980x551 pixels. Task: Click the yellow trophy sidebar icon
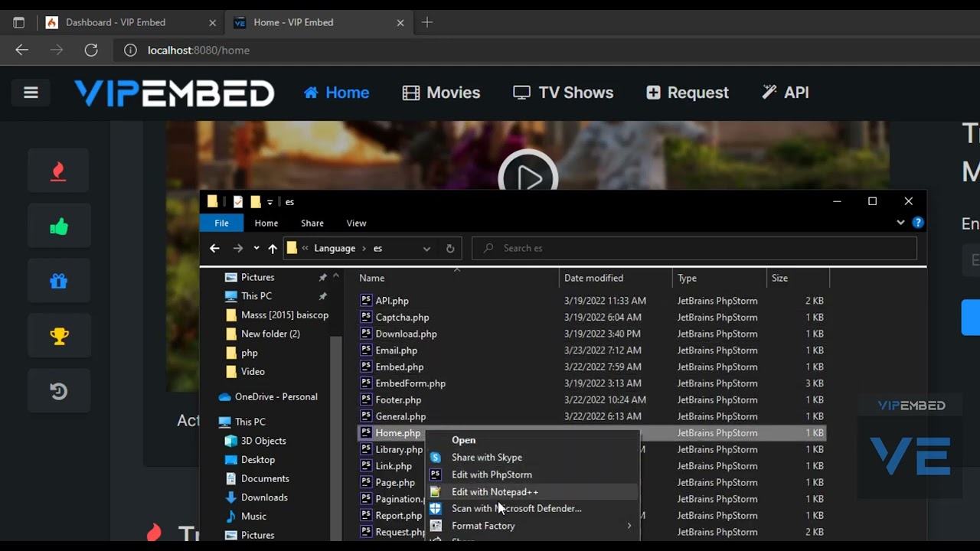coord(58,336)
